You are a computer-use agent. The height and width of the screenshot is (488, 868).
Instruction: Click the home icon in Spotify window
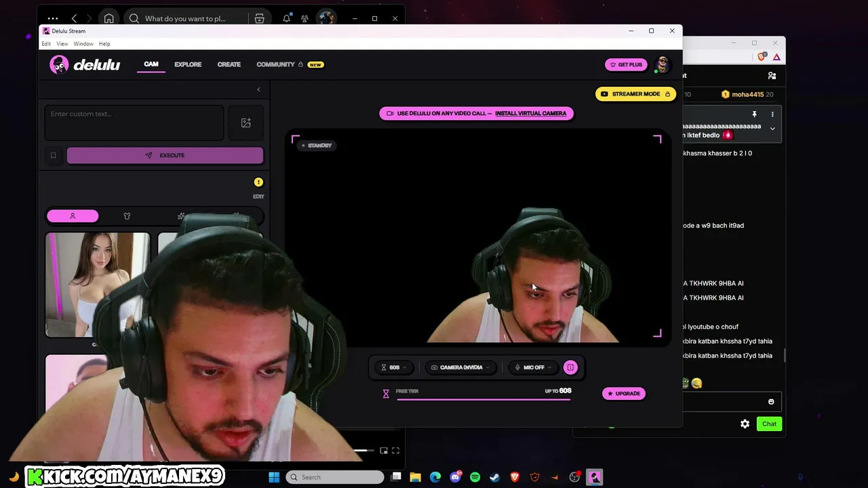(x=108, y=18)
